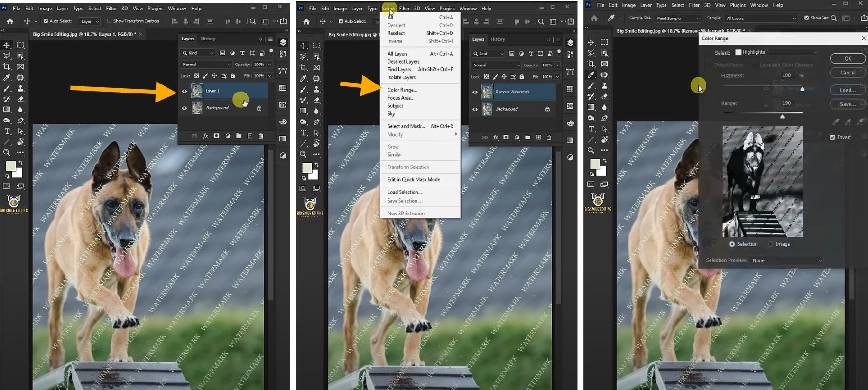Select Path Selection tool in right window
The width and height of the screenshot is (868, 390).
[605, 129]
